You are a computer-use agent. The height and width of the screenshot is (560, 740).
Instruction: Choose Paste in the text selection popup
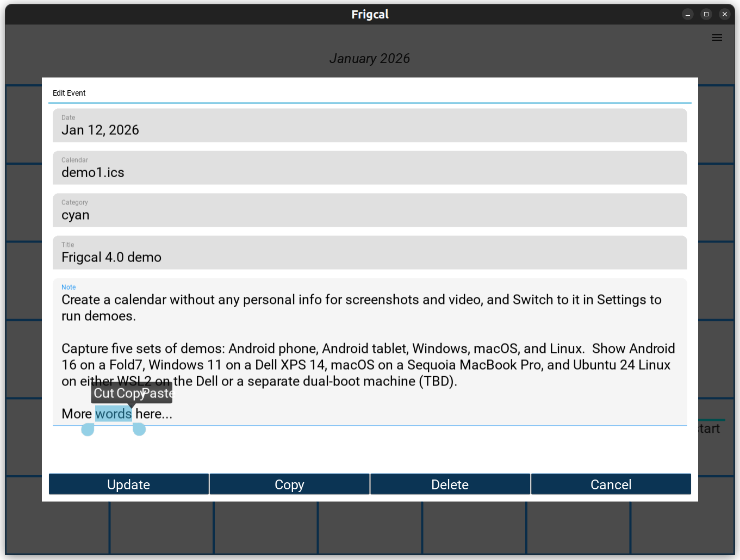(158, 393)
